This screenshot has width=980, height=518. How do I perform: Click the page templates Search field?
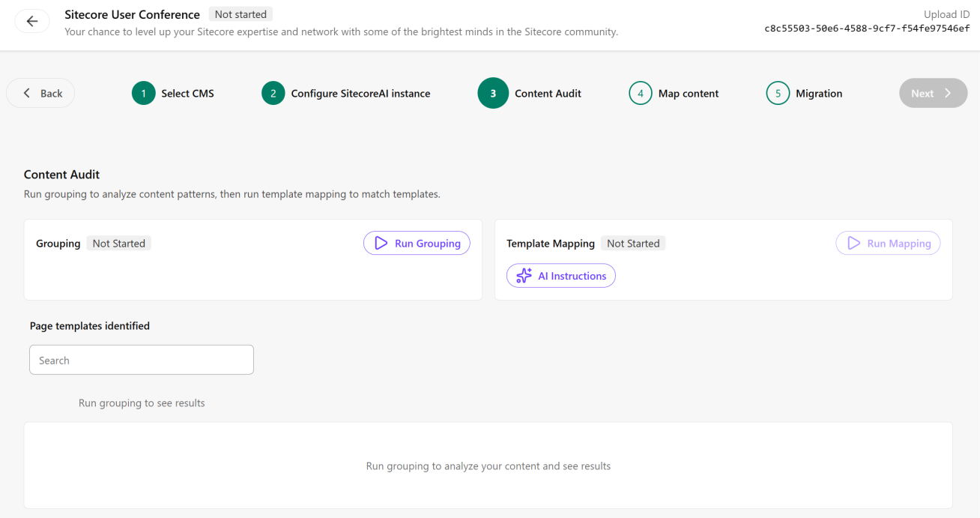coord(142,360)
